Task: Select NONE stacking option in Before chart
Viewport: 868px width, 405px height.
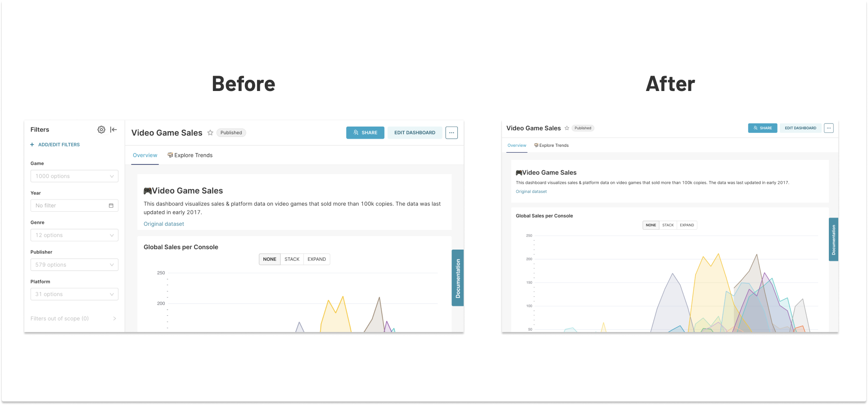Action: pyautogui.click(x=270, y=259)
